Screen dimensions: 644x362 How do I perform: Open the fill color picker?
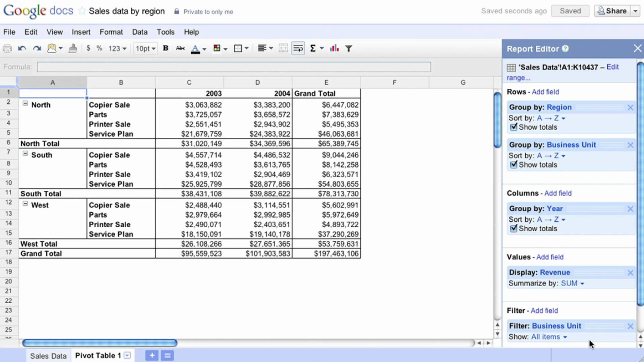217,48
